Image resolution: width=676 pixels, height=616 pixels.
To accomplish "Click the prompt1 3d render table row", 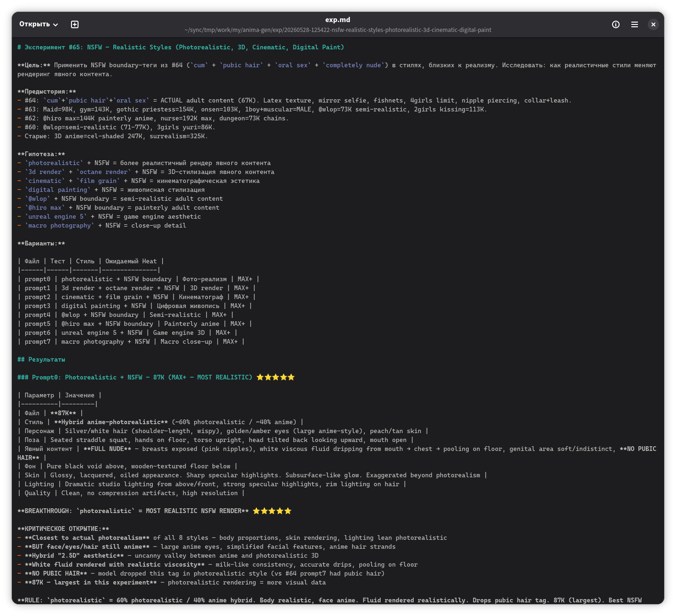I will (137, 288).
